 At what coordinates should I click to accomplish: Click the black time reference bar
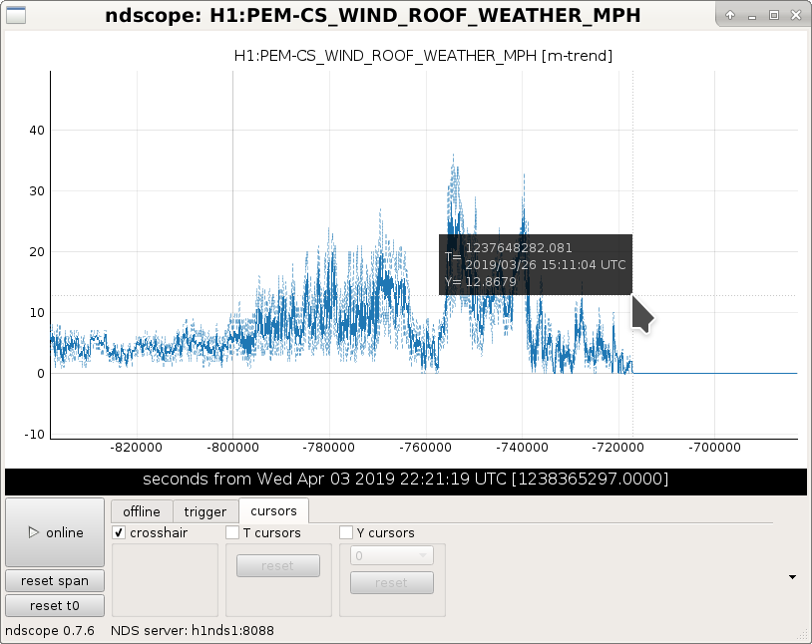[406, 479]
